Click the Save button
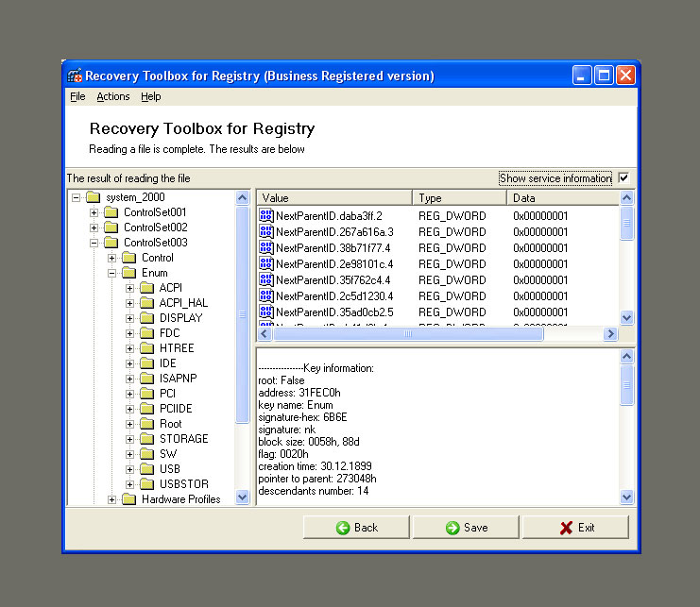The width and height of the screenshot is (700, 607). (x=466, y=528)
